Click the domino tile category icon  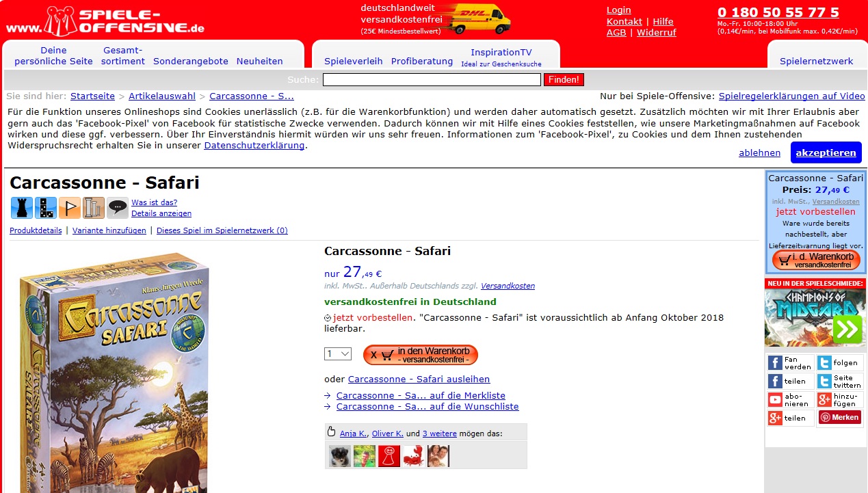click(45, 207)
